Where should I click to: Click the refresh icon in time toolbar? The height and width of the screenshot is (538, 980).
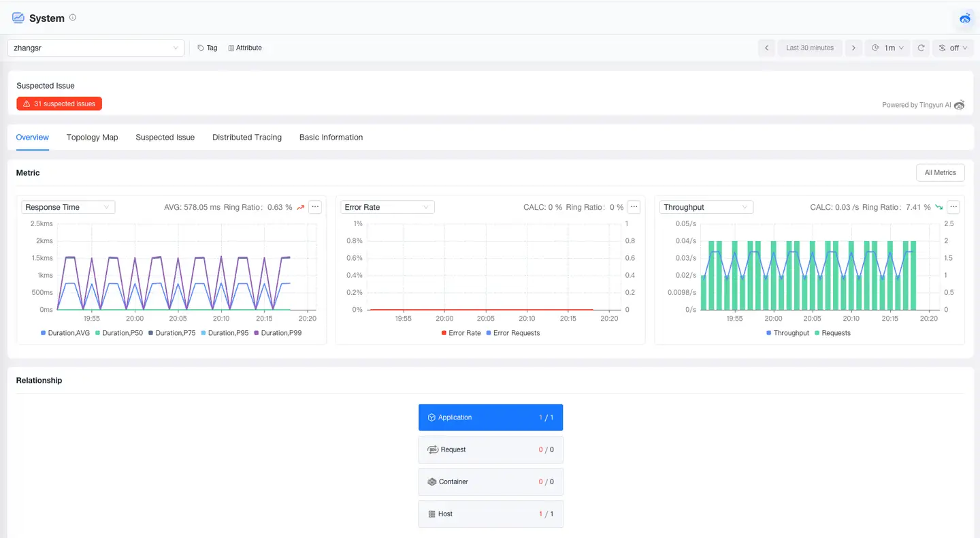coord(921,48)
